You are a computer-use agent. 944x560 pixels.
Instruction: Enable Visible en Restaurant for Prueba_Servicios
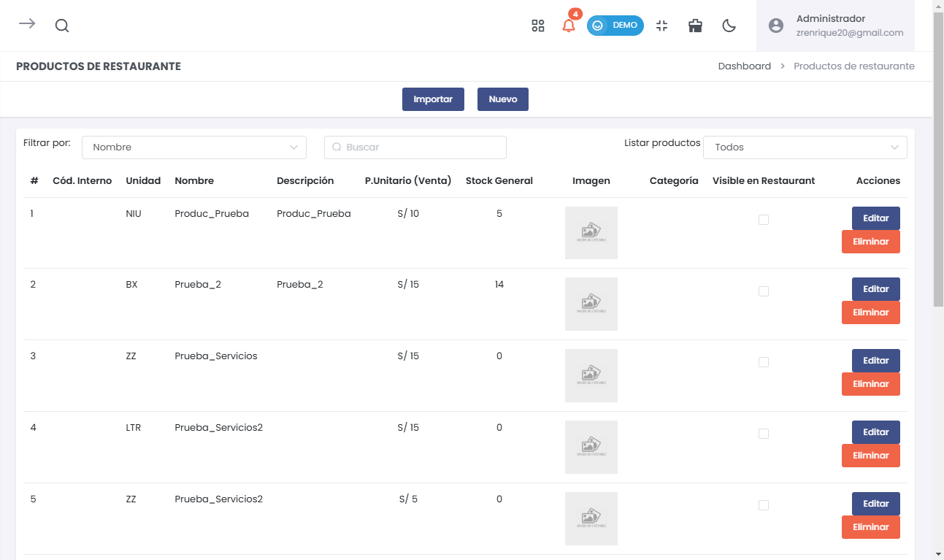764,362
